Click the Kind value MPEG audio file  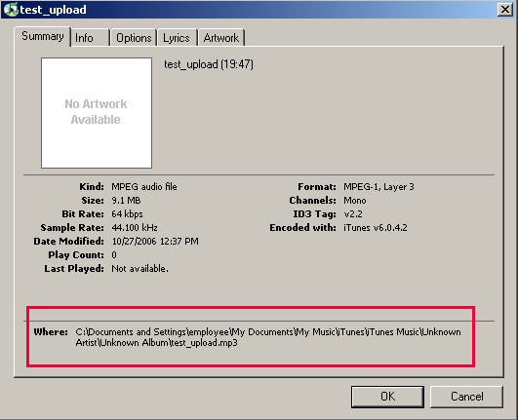click(144, 187)
